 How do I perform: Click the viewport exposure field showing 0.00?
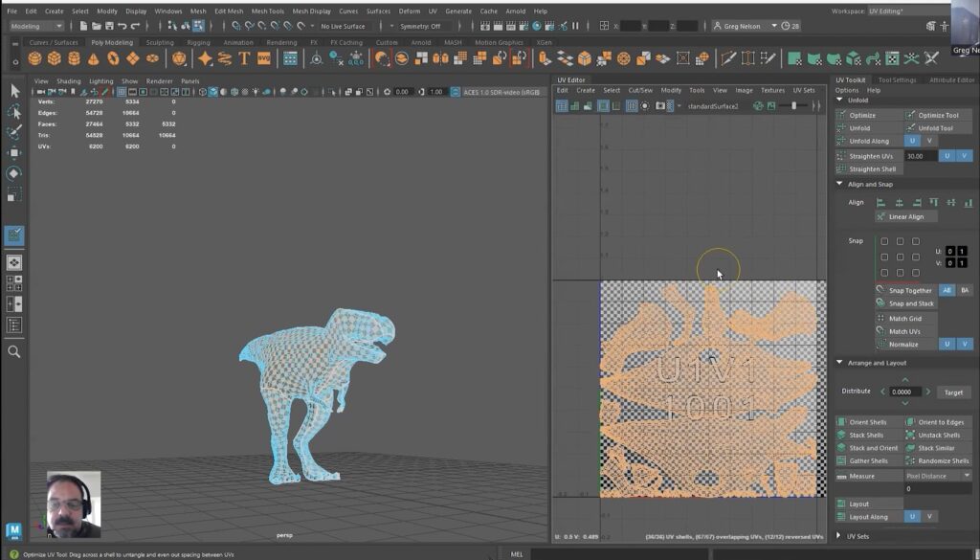[402, 92]
